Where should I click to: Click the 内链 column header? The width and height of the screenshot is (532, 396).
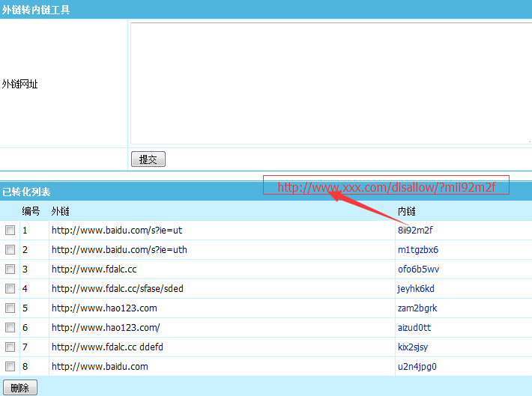tap(406, 211)
